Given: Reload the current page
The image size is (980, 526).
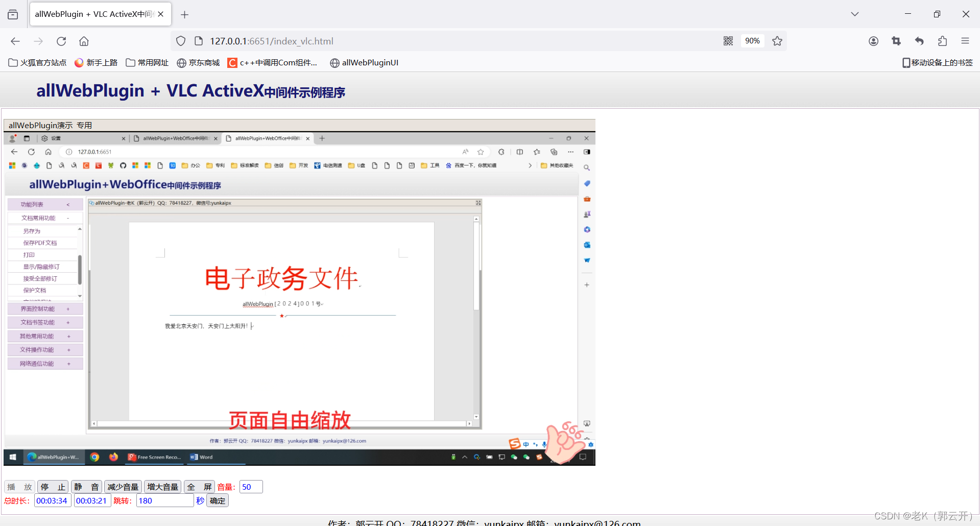Looking at the screenshot, I should point(61,41).
